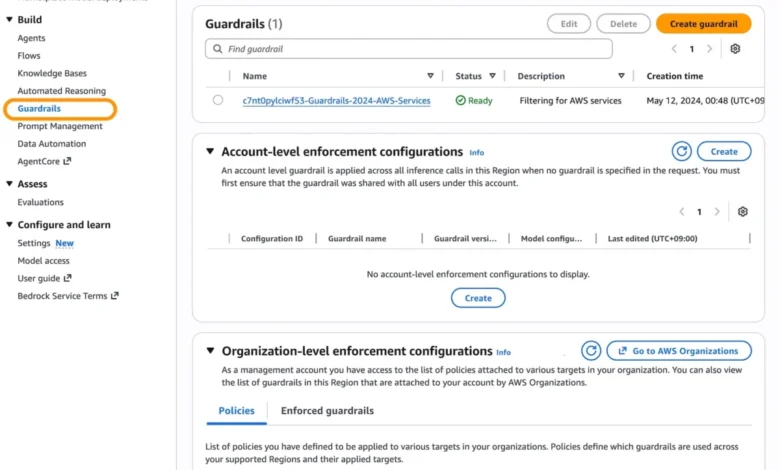Go to previous page in Guardrails table

pos(675,49)
